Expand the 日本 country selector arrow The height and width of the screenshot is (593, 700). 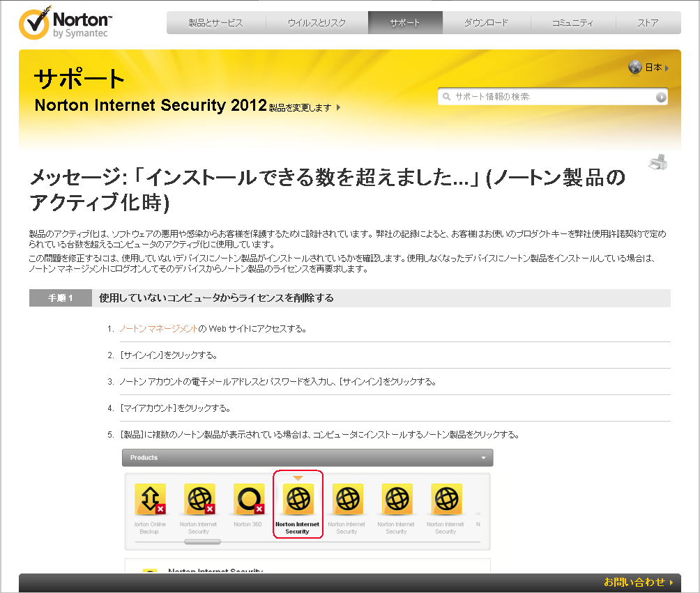[667, 68]
